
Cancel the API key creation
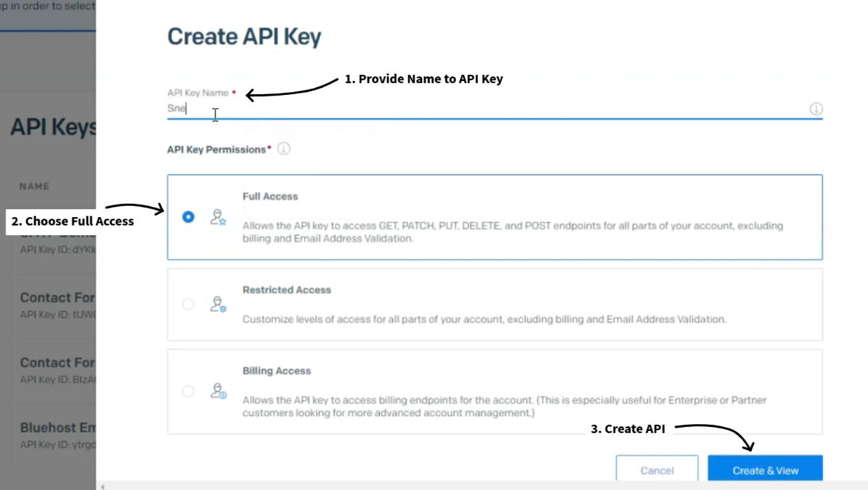point(657,470)
